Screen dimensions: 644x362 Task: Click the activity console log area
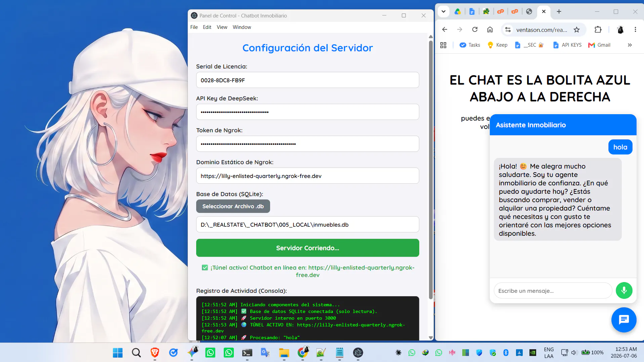click(307, 319)
